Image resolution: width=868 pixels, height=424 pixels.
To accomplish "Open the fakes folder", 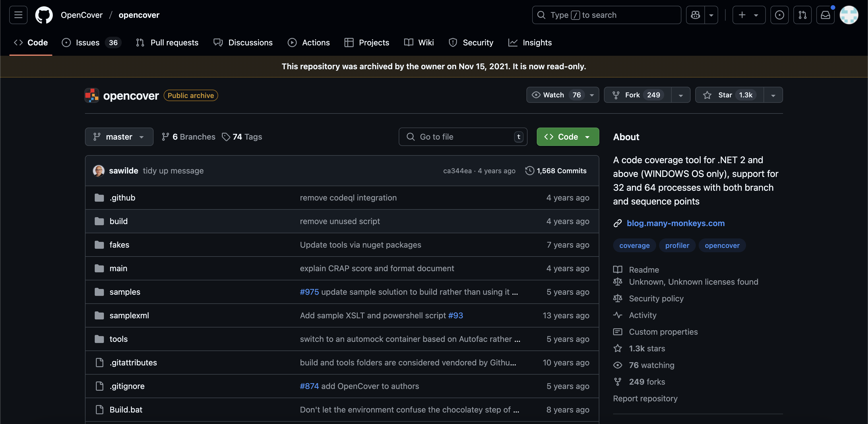I will [119, 245].
